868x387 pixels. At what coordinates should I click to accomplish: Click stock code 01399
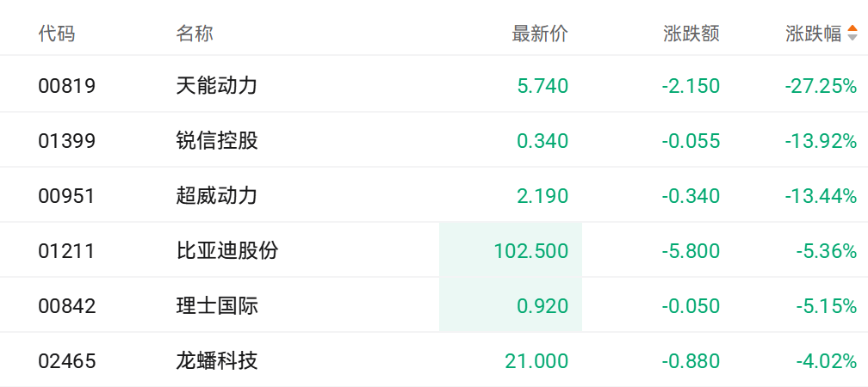(x=66, y=141)
